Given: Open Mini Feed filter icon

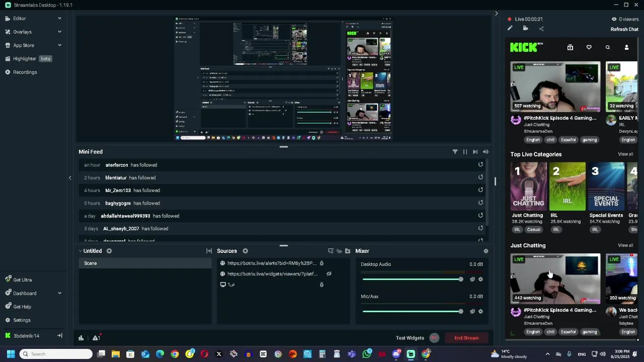Looking at the screenshot, I should click(455, 151).
